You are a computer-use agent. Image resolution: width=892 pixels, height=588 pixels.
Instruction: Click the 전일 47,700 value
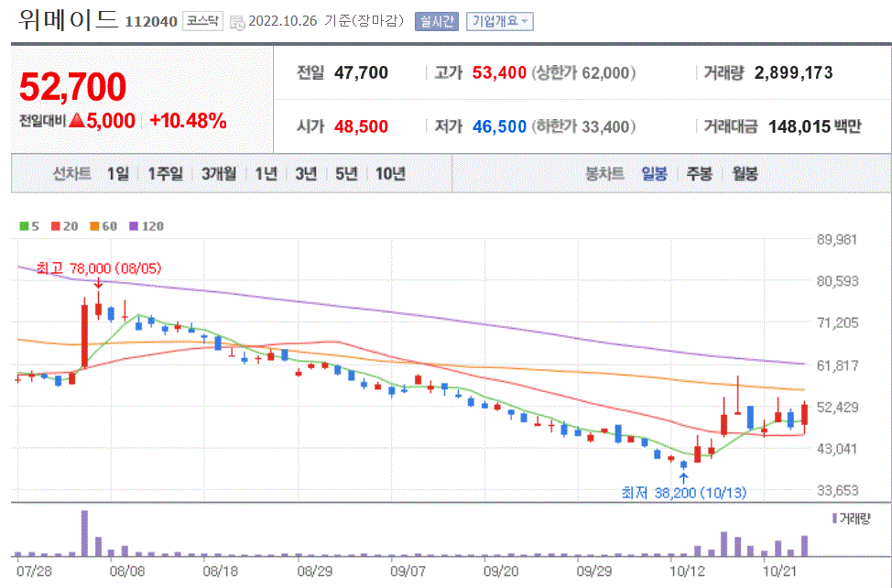[x=361, y=72]
